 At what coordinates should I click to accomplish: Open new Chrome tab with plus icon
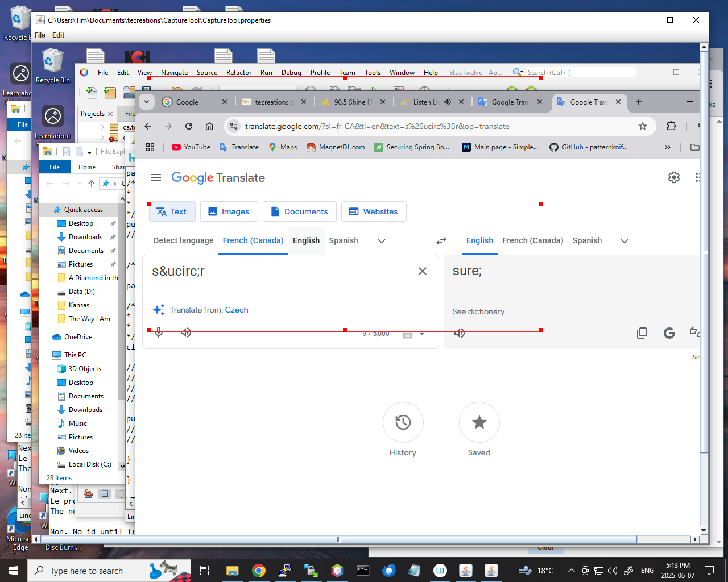pyautogui.click(x=639, y=102)
